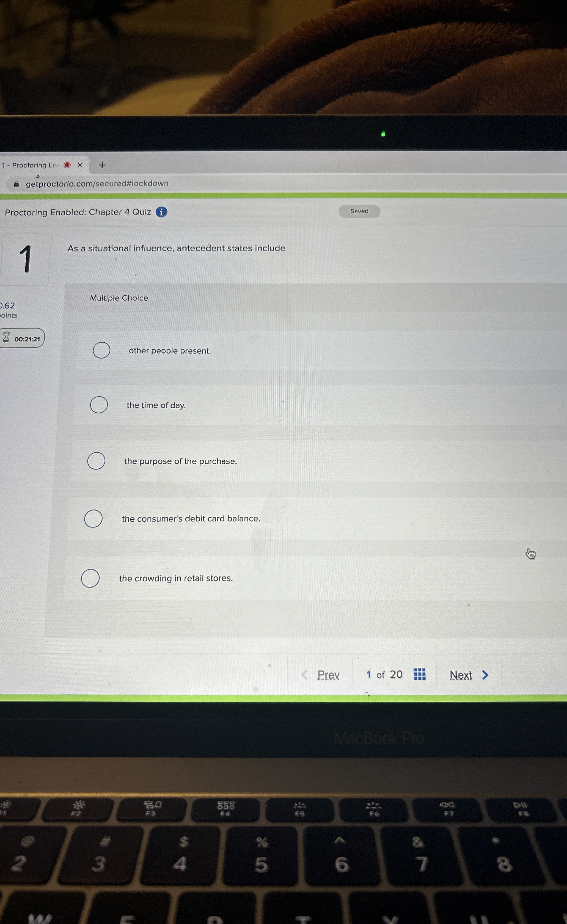Select "the crowding in retail stores"
This screenshot has height=924, width=567.
click(90, 578)
